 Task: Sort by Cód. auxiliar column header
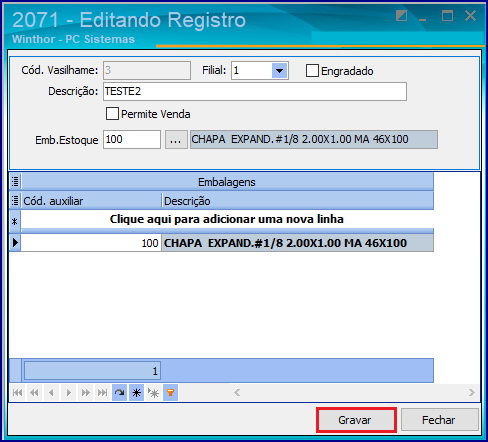point(91,201)
